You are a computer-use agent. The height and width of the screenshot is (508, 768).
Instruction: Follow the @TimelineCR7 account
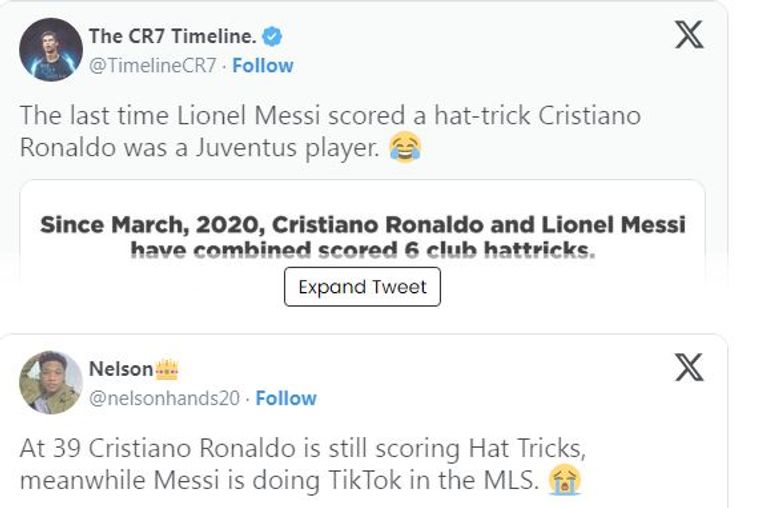(263, 65)
